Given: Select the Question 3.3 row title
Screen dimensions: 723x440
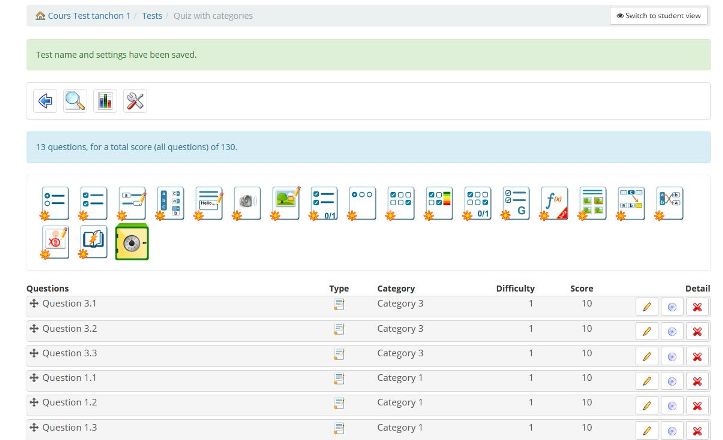Looking at the screenshot, I should [70, 353].
